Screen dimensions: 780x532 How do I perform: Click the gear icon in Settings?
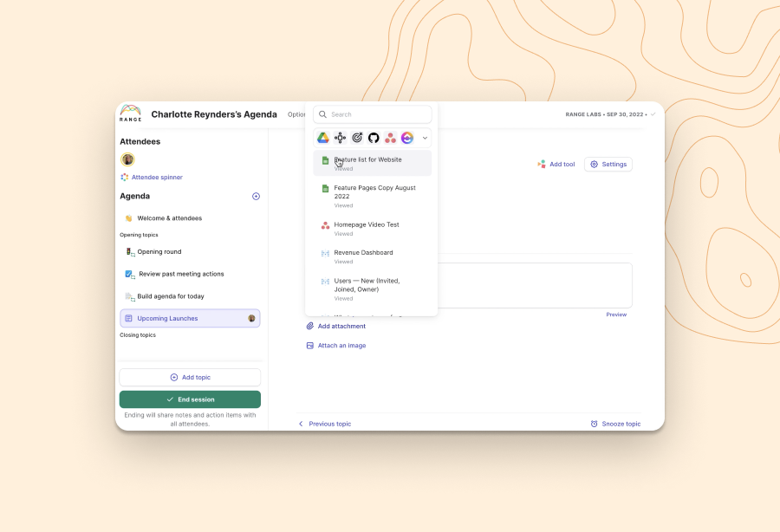(x=594, y=164)
